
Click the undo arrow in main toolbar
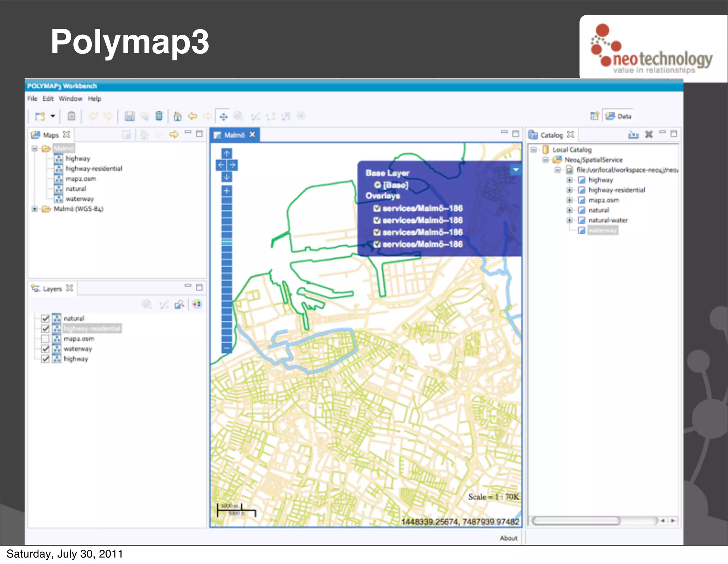coord(93,116)
